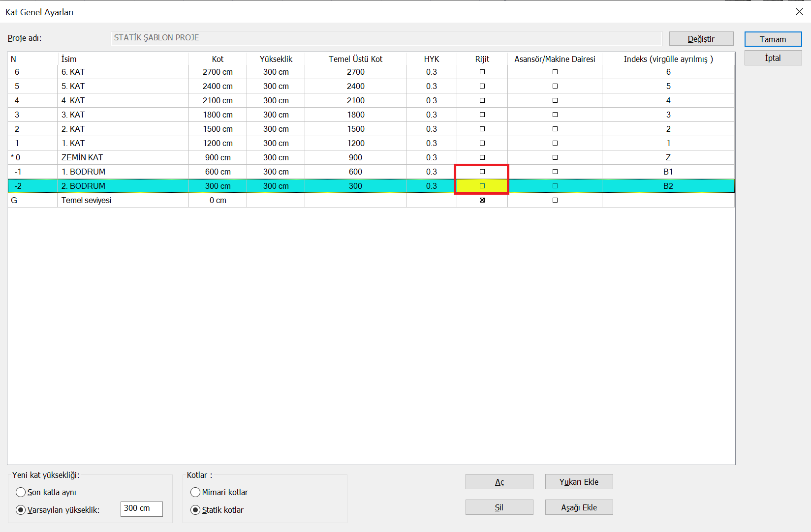This screenshot has width=811, height=532.
Task: Close the Kat Genel Ayarları dialog
Action: click(799, 12)
